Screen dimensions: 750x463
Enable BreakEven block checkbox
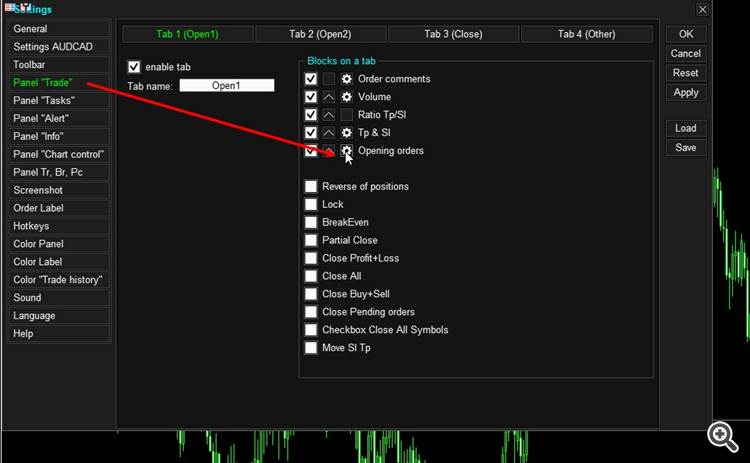point(311,222)
